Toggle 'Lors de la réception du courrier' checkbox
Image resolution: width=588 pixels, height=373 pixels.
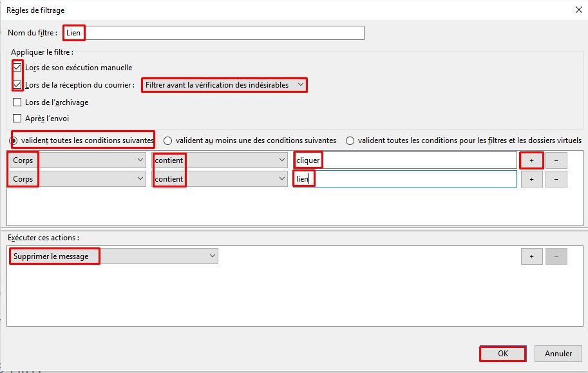[17, 85]
